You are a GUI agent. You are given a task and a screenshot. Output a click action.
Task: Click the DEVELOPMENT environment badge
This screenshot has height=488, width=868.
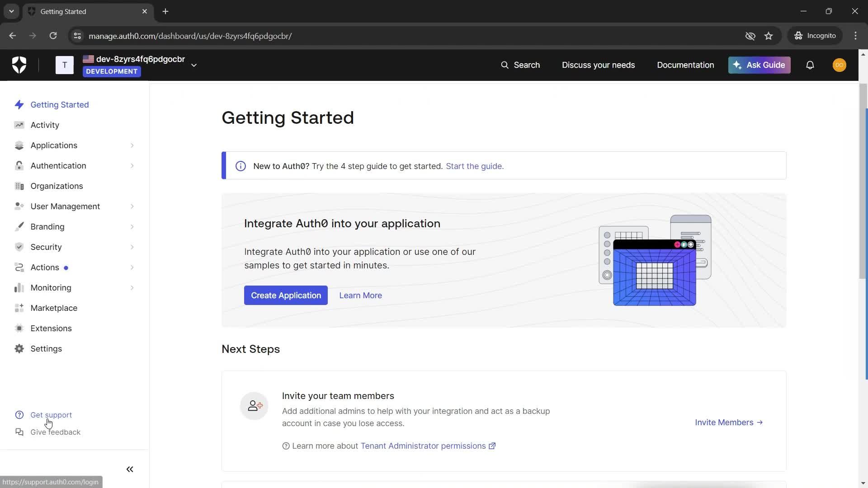[x=112, y=71]
